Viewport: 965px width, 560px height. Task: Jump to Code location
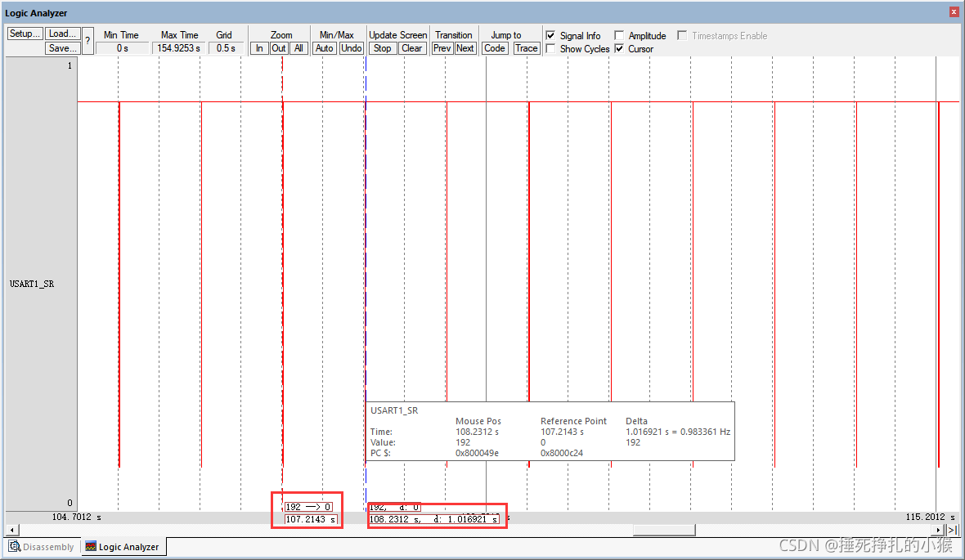click(494, 48)
